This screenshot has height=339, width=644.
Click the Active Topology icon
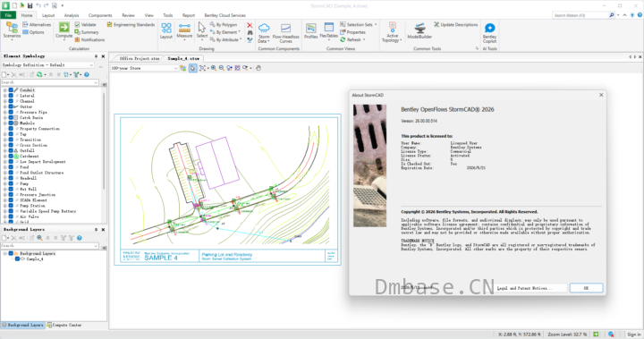(393, 27)
